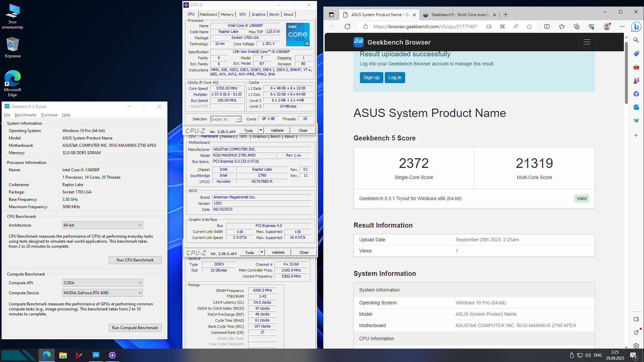This screenshot has width=644, height=362.
Task: Click the Edge browser refresh icon
Action: pos(347,26)
